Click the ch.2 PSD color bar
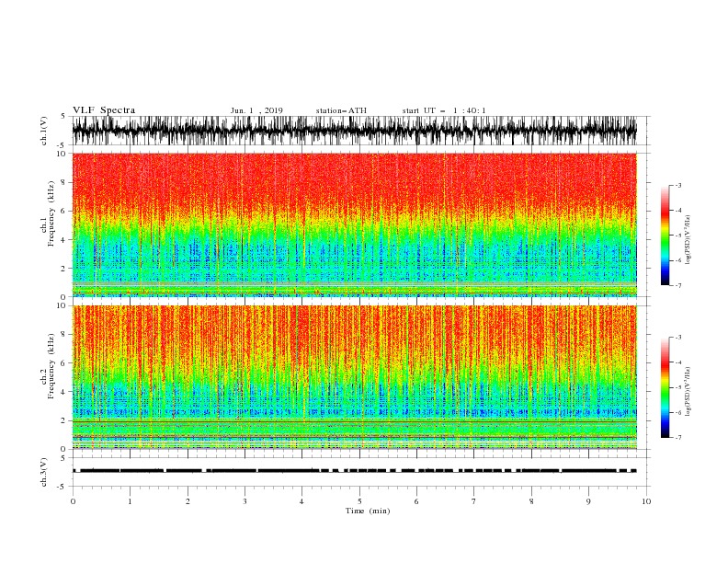Screen dimensions: 728x563 click(665, 387)
